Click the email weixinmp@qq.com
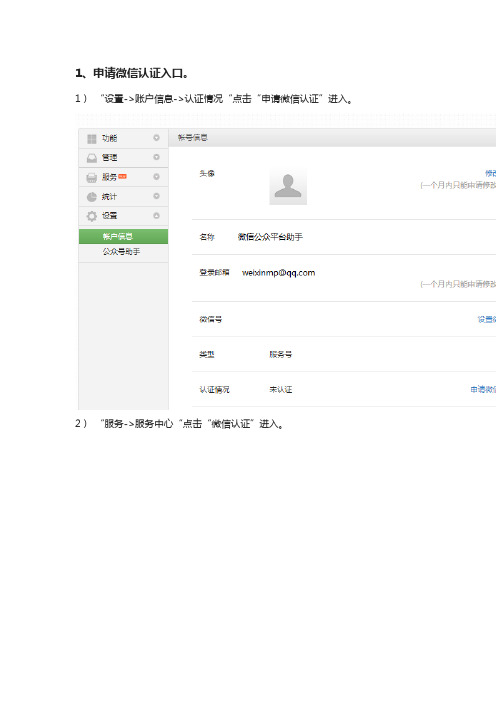 (x=278, y=273)
